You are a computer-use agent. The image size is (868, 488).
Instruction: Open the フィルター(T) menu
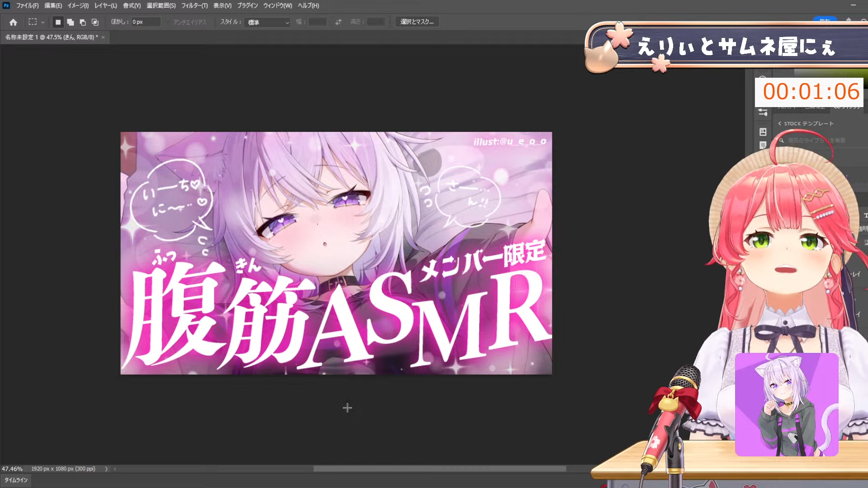point(194,5)
